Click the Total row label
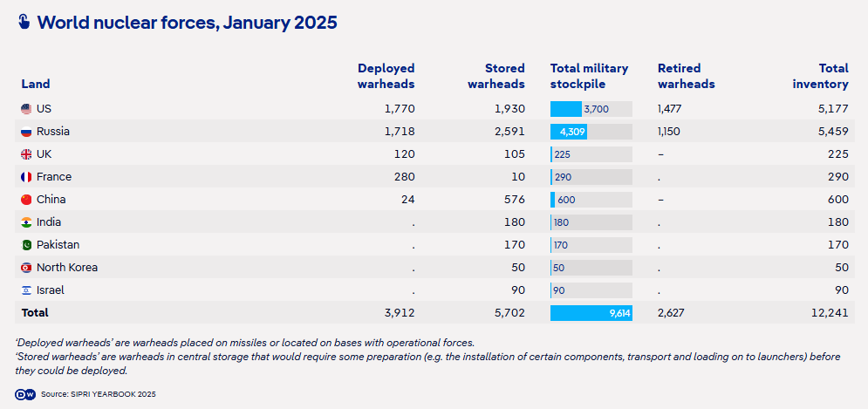Viewport: 868px width, 409px height. [x=35, y=312]
